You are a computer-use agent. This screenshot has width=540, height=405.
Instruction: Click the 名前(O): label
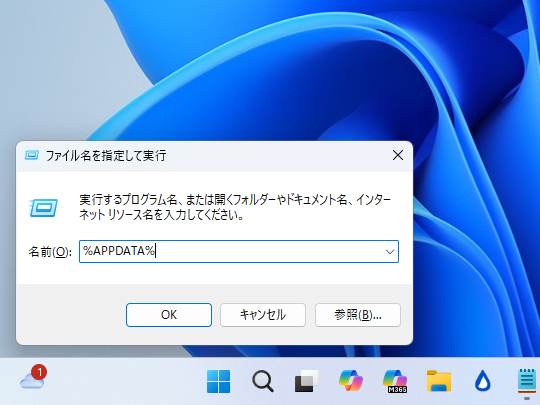point(50,252)
